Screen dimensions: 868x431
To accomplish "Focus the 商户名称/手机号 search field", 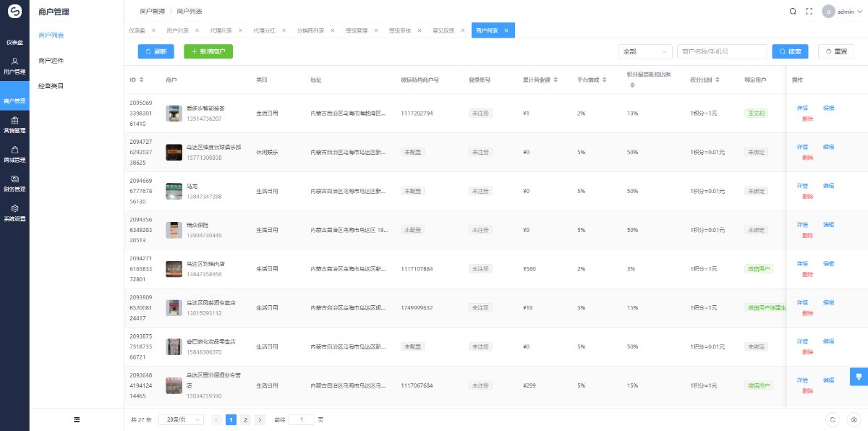I will click(x=722, y=51).
